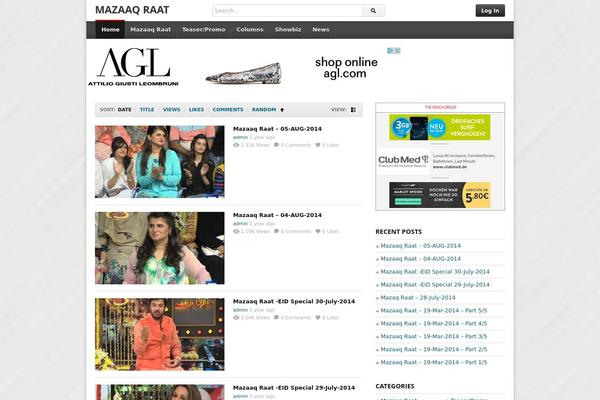Open recent post 19-Mar-2014 Part 5/5
This screenshot has width=600, height=400.
tap(434, 311)
